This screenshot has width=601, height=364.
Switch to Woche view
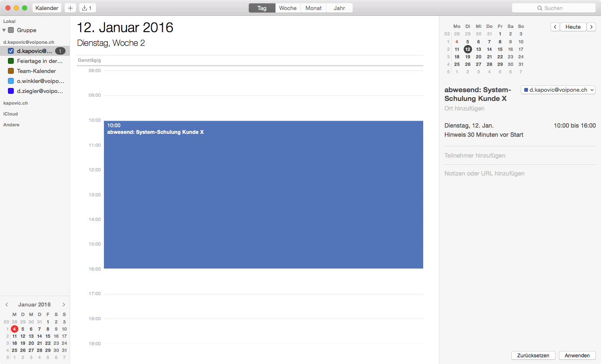[288, 8]
